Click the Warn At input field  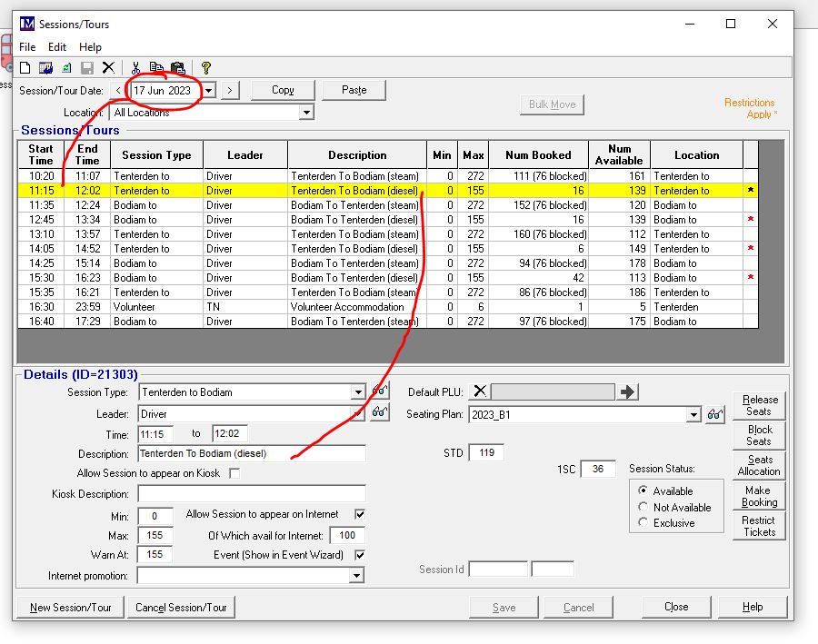pos(155,554)
